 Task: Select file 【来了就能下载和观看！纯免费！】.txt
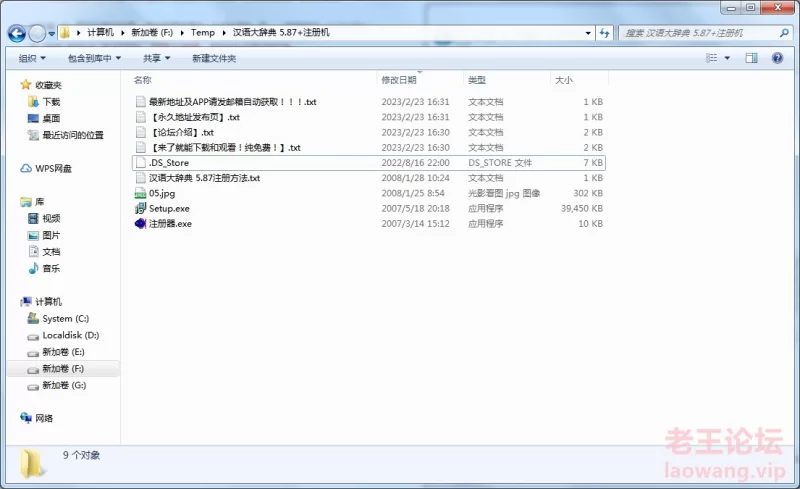(x=224, y=148)
